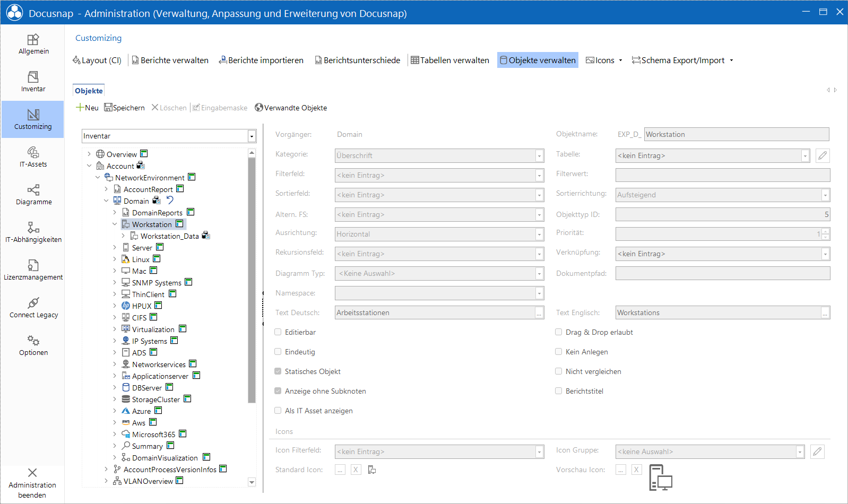This screenshot has width=848, height=504.
Task: Toggle the Drag & Drop erlaubt checkbox
Action: [x=558, y=332]
